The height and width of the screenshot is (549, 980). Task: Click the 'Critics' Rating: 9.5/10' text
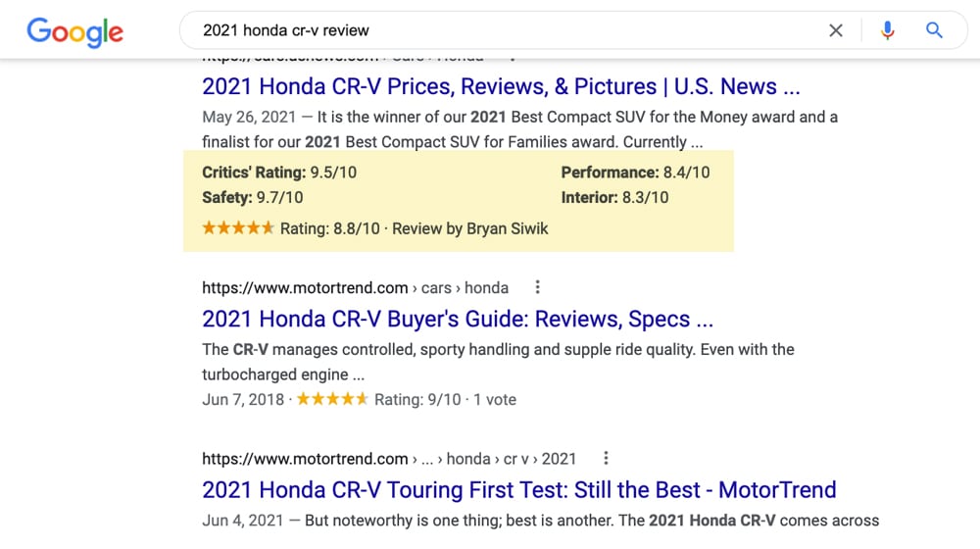279,173
